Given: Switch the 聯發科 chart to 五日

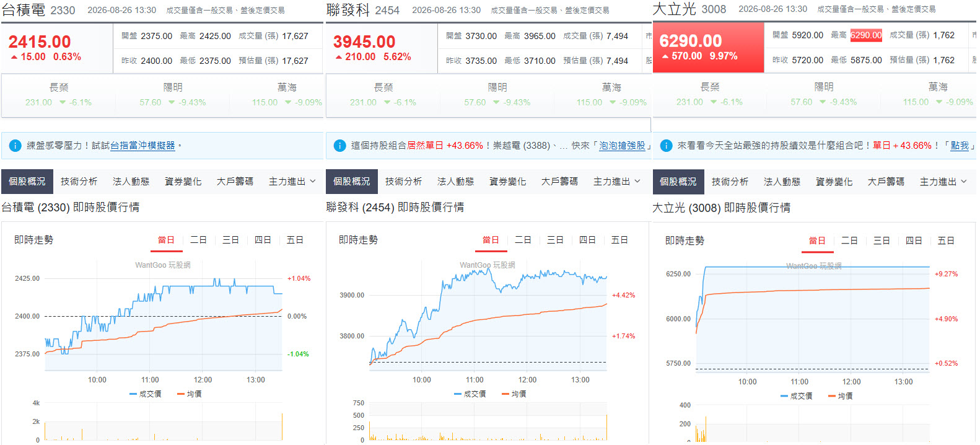Looking at the screenshot, I should 620,240.
